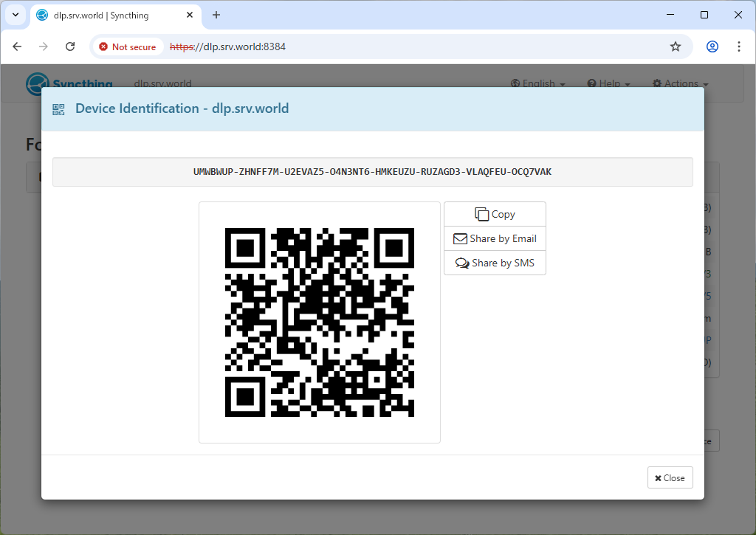Click the address bar URL
This screenshot has width=756, height=535.
click(x=236, y=46)
